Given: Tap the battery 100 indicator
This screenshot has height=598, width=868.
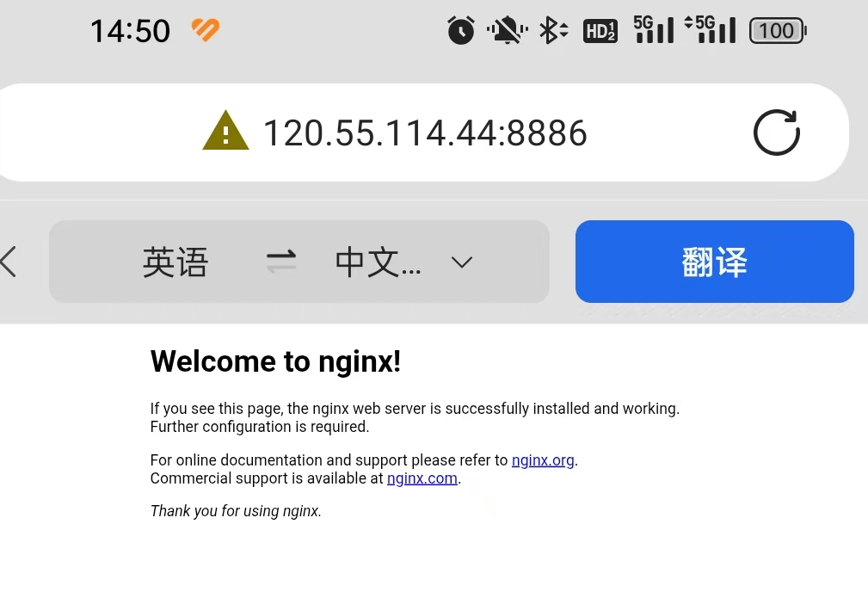Looking at the screenshot, I should [778, 30].
